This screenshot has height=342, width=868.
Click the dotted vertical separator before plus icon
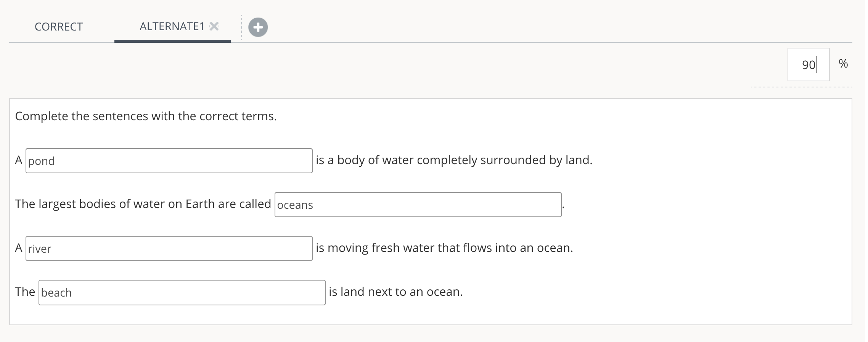coord(241,27)
